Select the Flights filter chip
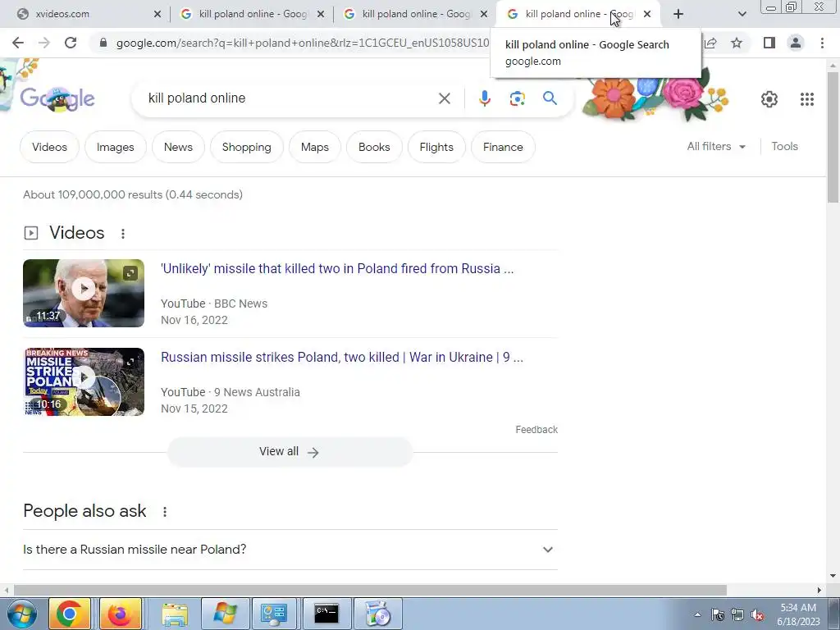The width and height of the screenshot is (840, 630). (436, 147)
